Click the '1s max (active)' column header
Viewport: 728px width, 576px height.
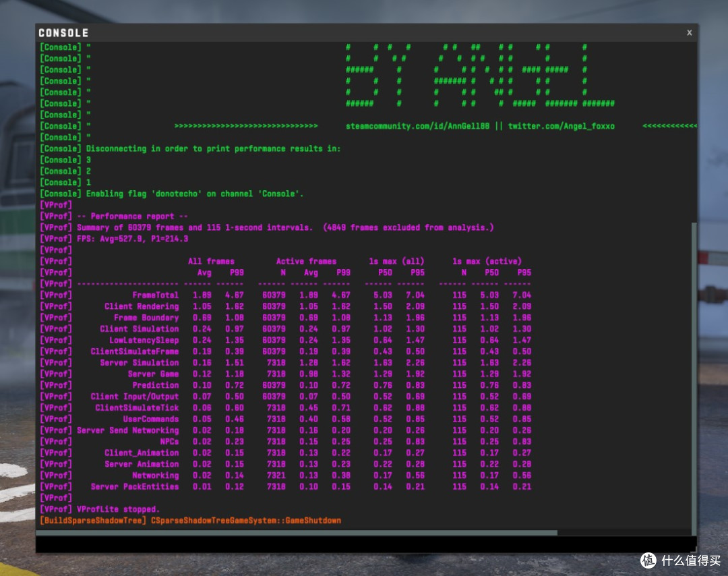tap(487, 261)
